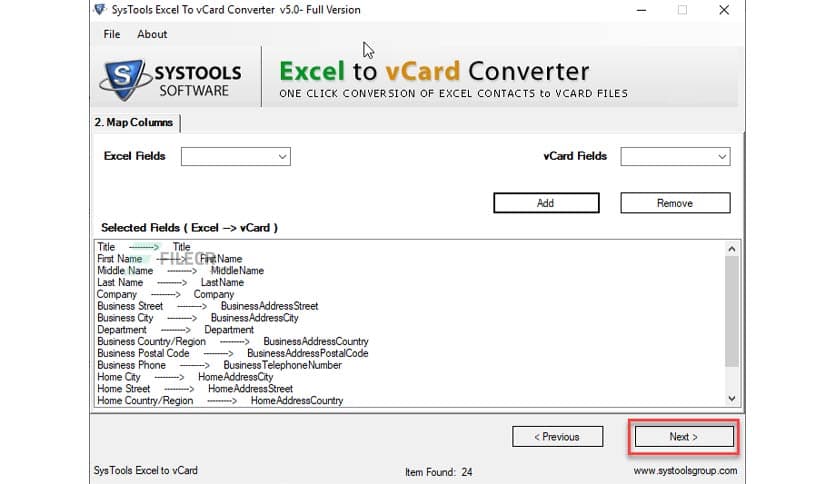Minimize the converter window

641,10
